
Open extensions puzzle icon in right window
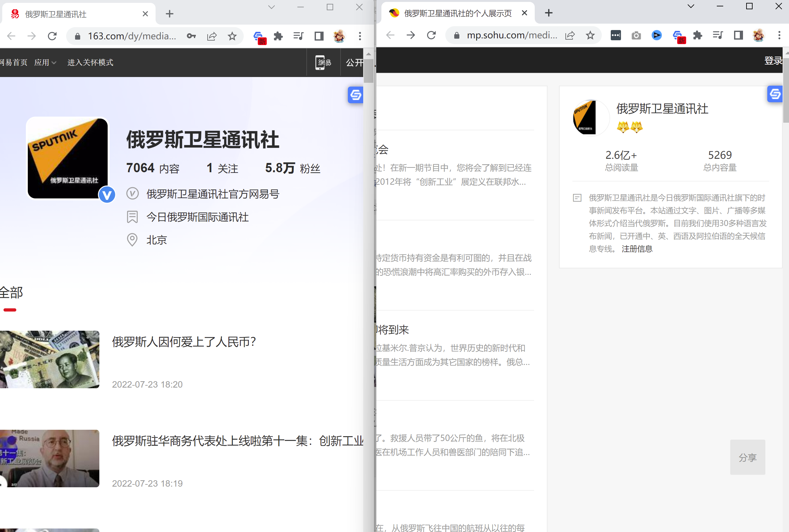[698, 35]
